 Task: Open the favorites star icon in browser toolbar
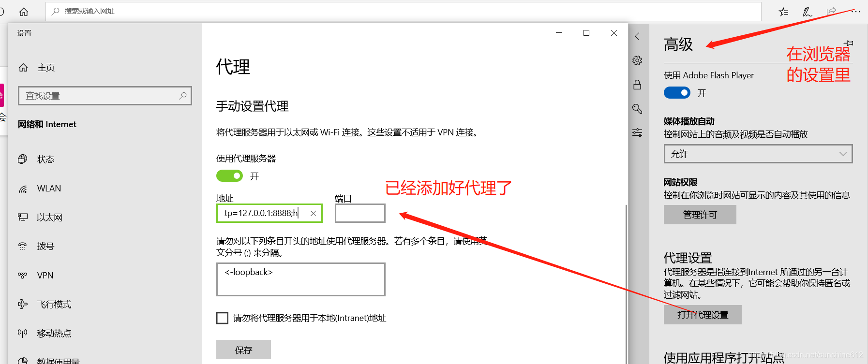pyautogui.click(x=784, y=12)
